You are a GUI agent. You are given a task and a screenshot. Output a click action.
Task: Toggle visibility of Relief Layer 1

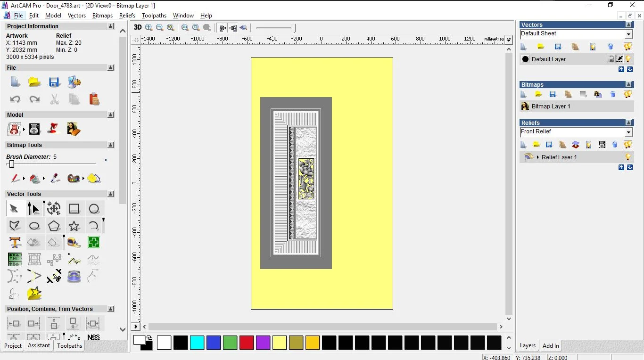[x=628, y=157]
